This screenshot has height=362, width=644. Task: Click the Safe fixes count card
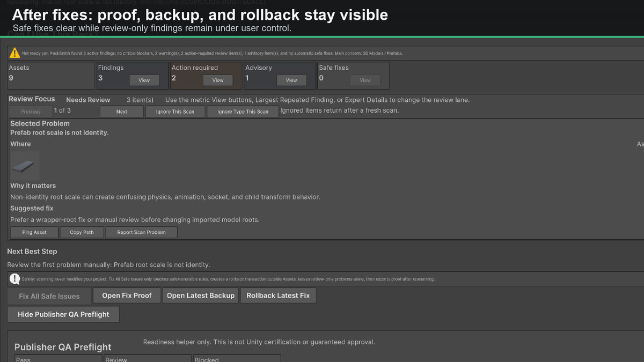pyautogui.click(x=353, y=75)
